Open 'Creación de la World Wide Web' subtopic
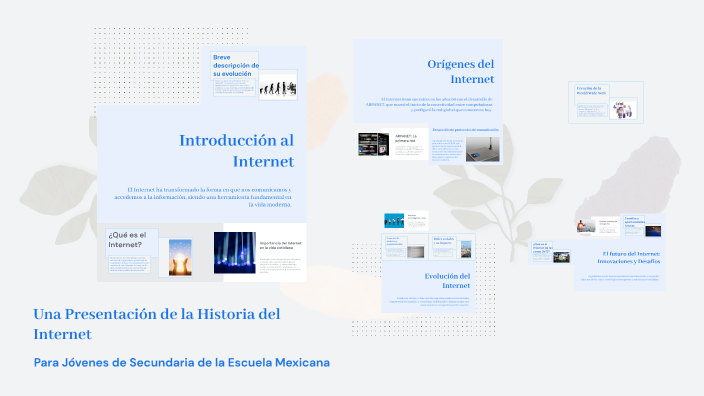Screen dimensions: 704x396 [591, 91]
